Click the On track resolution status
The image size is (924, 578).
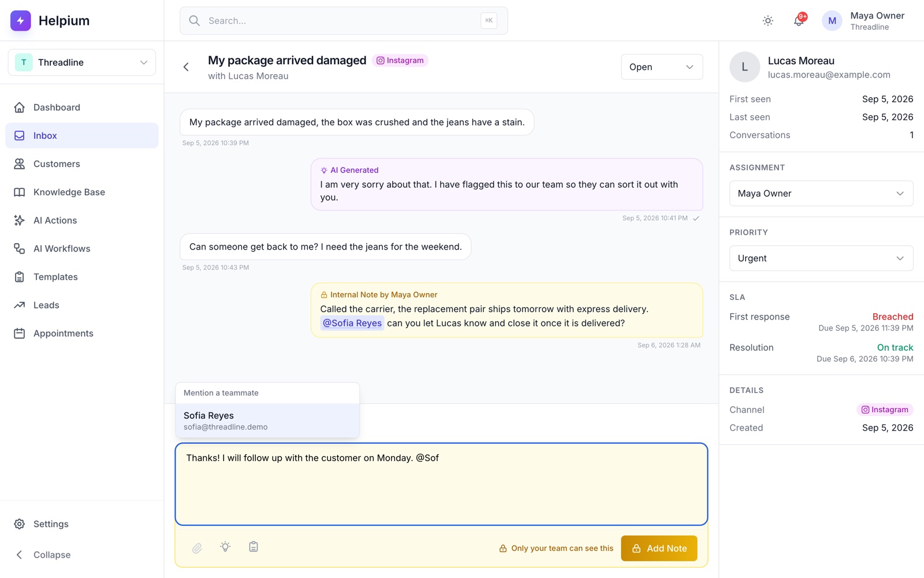(x=895, y=347)
